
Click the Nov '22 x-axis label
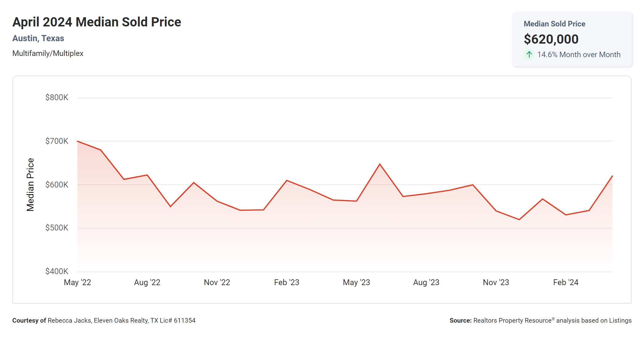pyautogui.click(x=217, y=282)
